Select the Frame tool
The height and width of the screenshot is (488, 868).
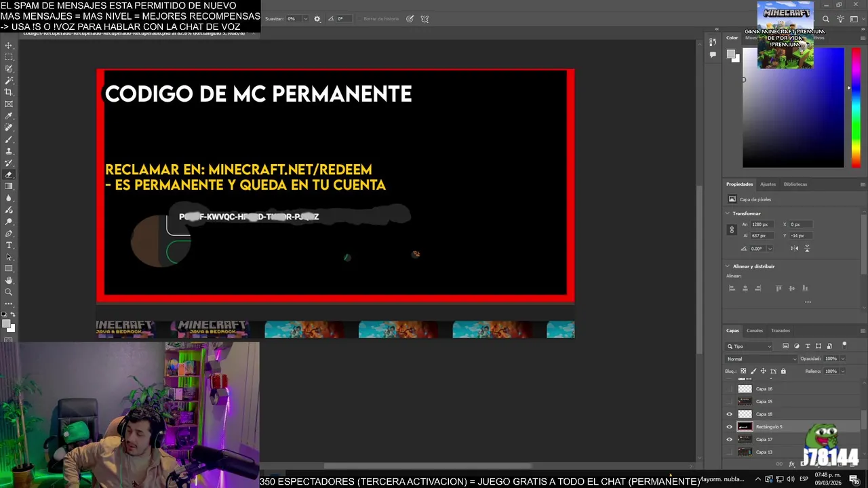pyautogui.click(x=9, y=104)
